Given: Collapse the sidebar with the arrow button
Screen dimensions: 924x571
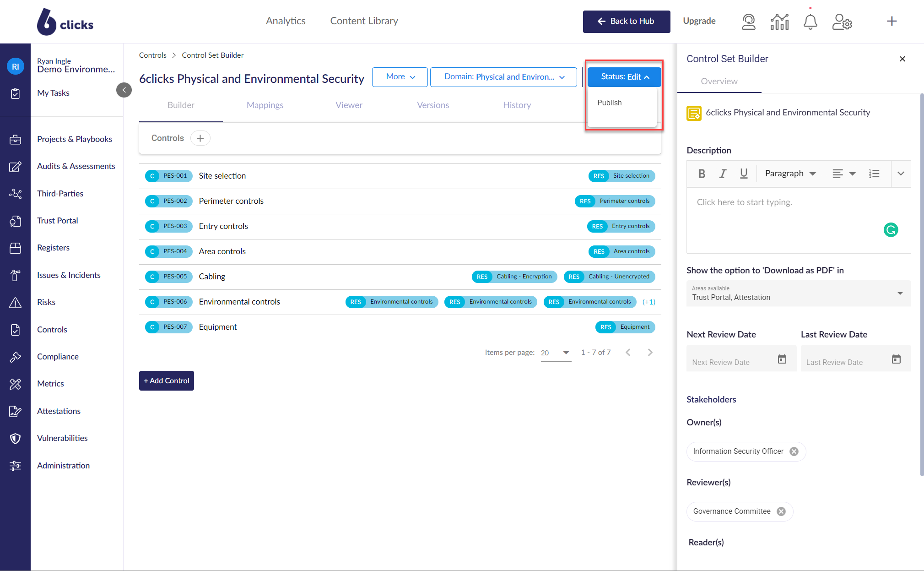Looking at the screenshot, I should tap(124, 90).
